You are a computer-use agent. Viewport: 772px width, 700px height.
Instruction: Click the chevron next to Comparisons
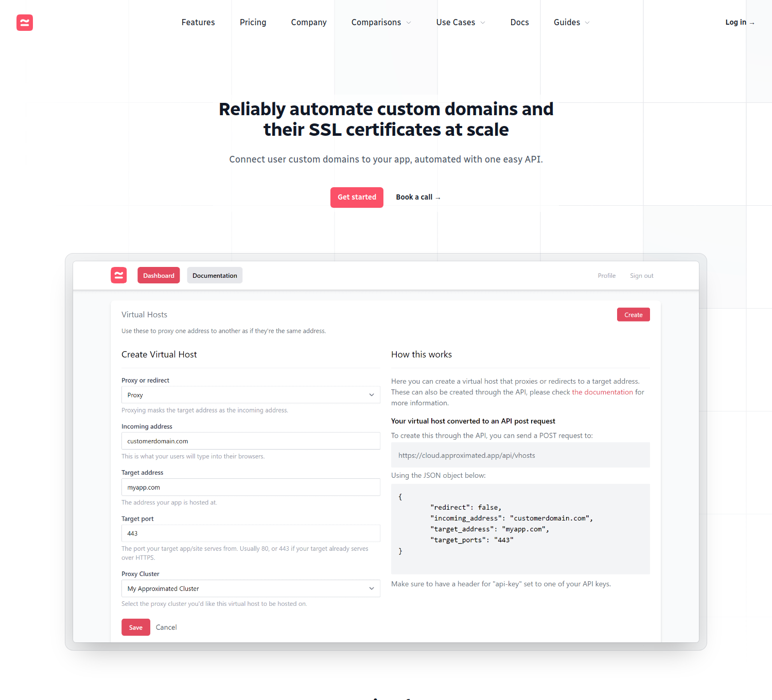409,23
